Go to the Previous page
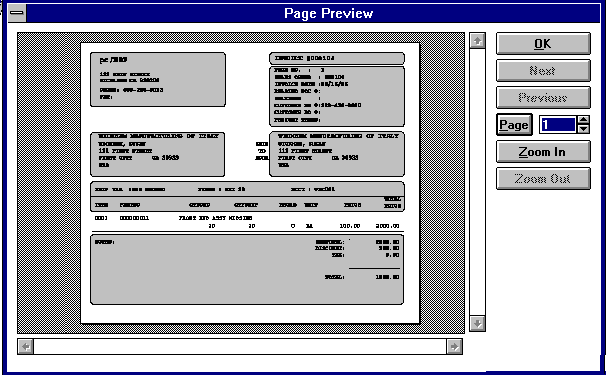 click(543, 97)
